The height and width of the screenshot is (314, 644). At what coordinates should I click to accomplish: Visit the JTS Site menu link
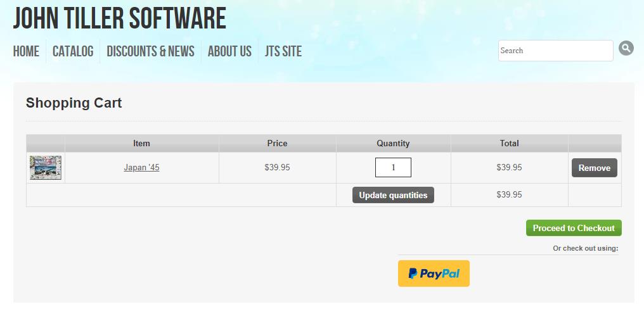point(283,51)
